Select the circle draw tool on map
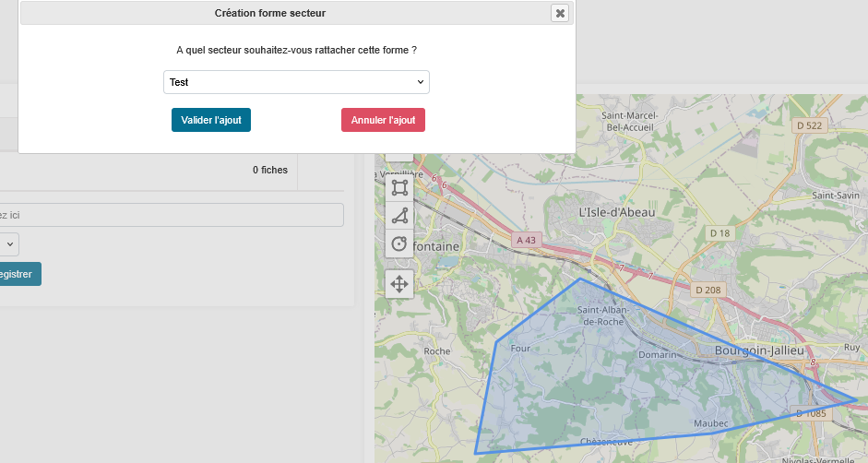868x463 pixels. click(399, 243)
